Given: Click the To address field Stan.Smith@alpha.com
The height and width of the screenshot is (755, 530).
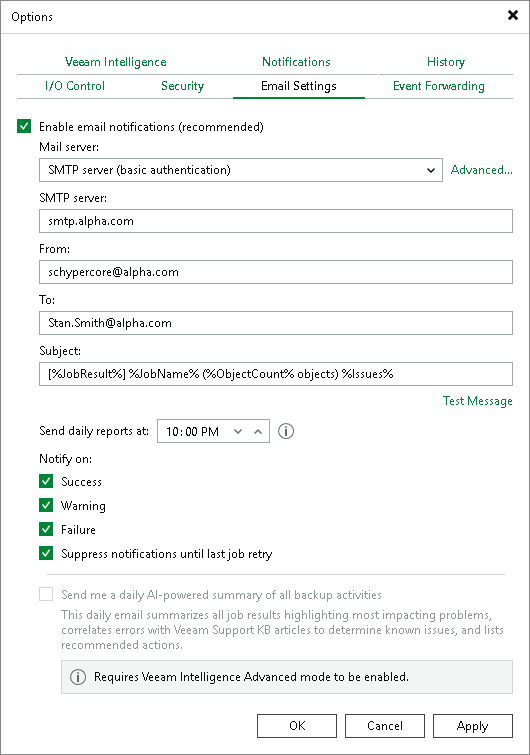Looking at the screenshot, I should tap(276, 323).
